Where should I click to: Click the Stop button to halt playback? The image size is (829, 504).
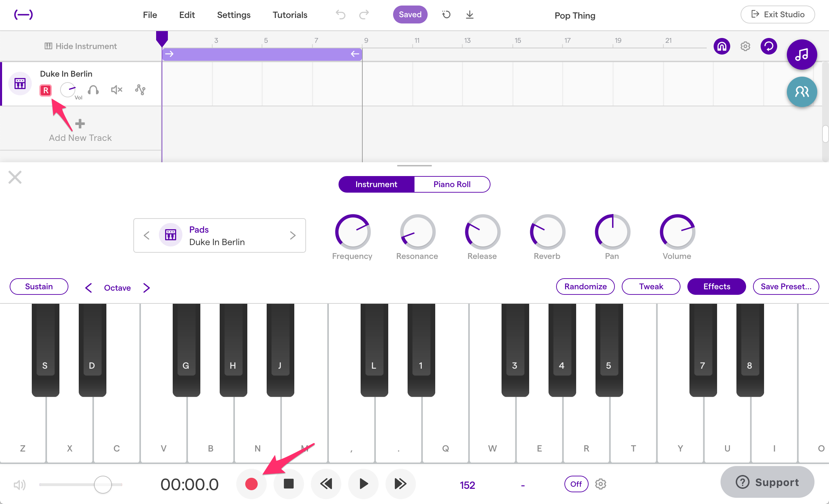289,484
